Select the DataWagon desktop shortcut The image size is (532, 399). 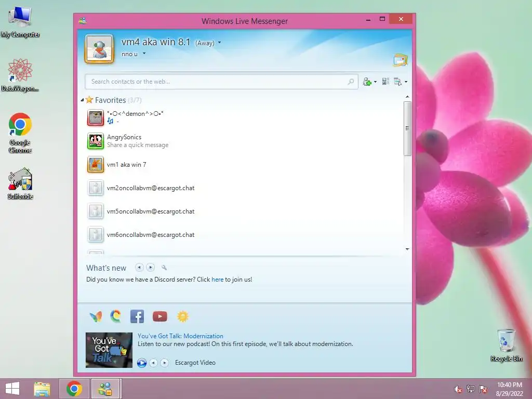(x=20, y=75)
